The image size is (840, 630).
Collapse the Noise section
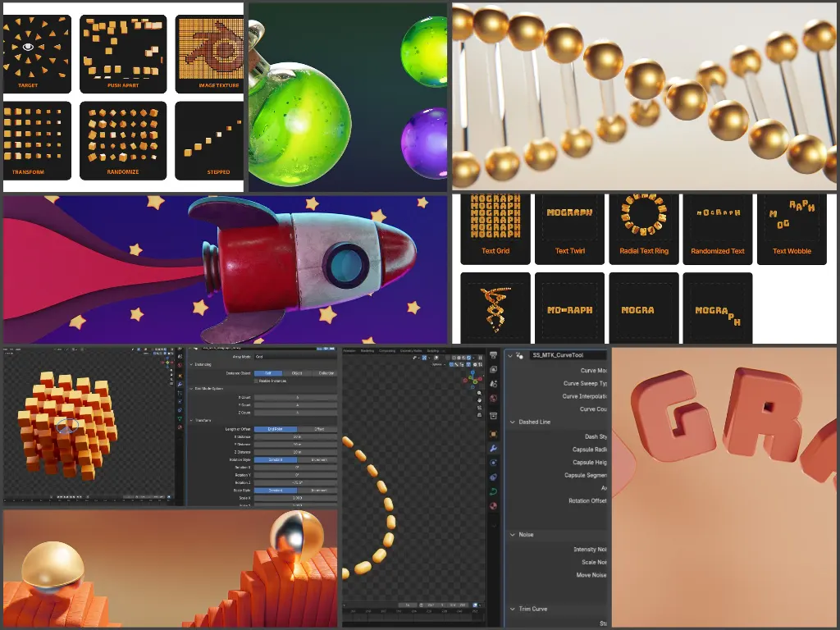coord(513,535)
